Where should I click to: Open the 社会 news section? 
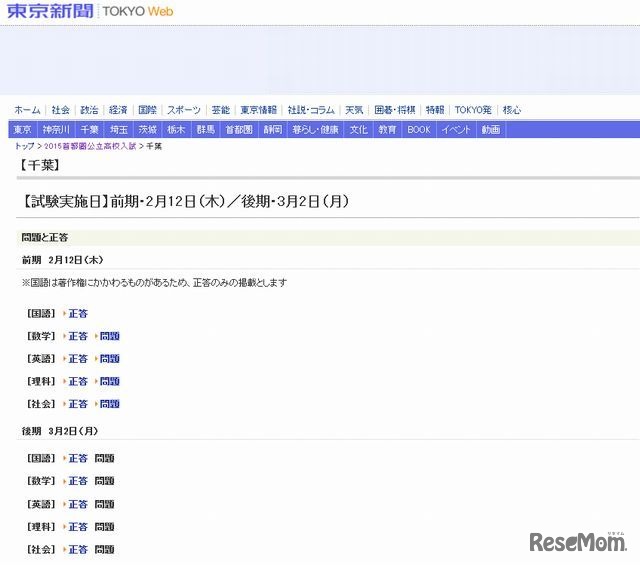60,110
